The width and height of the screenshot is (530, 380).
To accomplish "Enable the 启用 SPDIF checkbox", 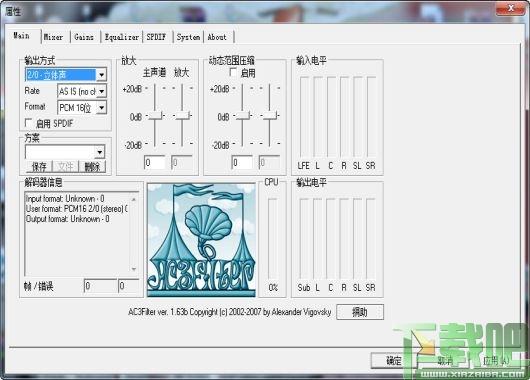I will click(29, 123).
